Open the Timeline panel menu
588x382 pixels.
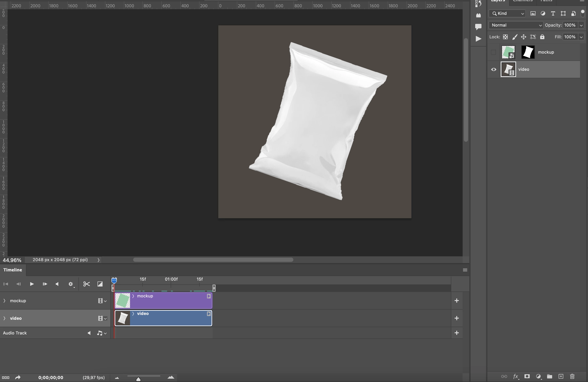465,270
